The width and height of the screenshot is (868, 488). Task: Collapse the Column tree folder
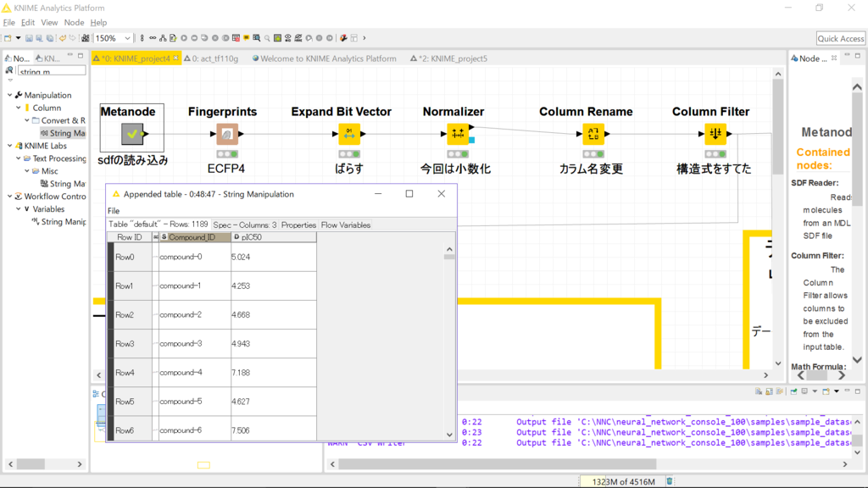coord(19,108)
